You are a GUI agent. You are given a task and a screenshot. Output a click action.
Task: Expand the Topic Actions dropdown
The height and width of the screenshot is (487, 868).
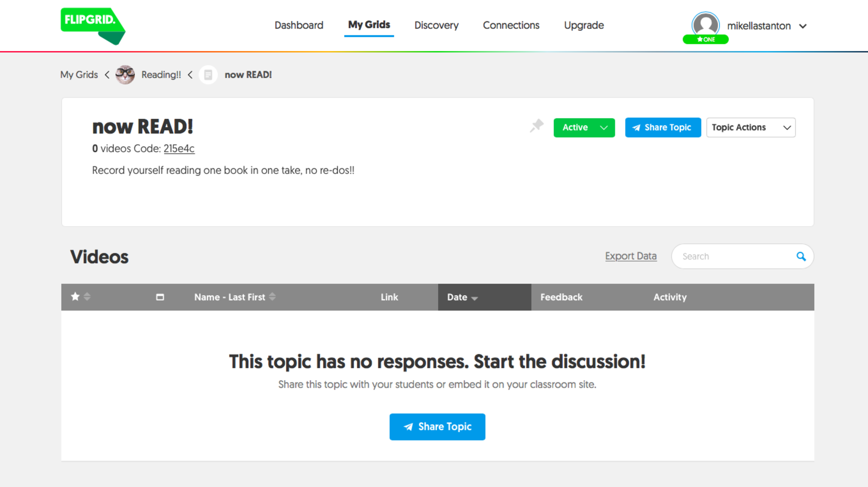750,128
